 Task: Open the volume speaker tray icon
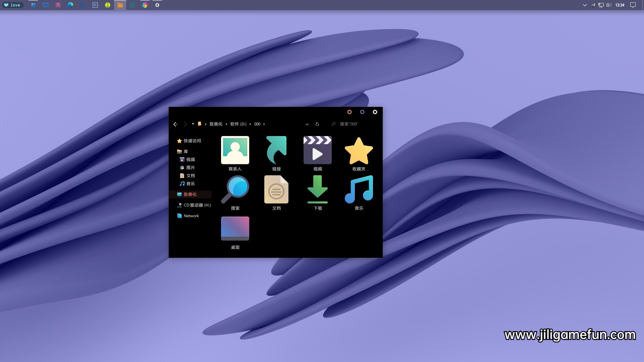(609, 5)
